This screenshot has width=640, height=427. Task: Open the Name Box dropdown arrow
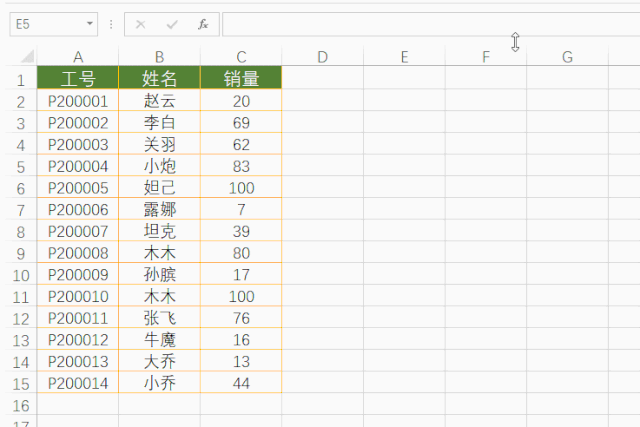click(x=90, y=24)
